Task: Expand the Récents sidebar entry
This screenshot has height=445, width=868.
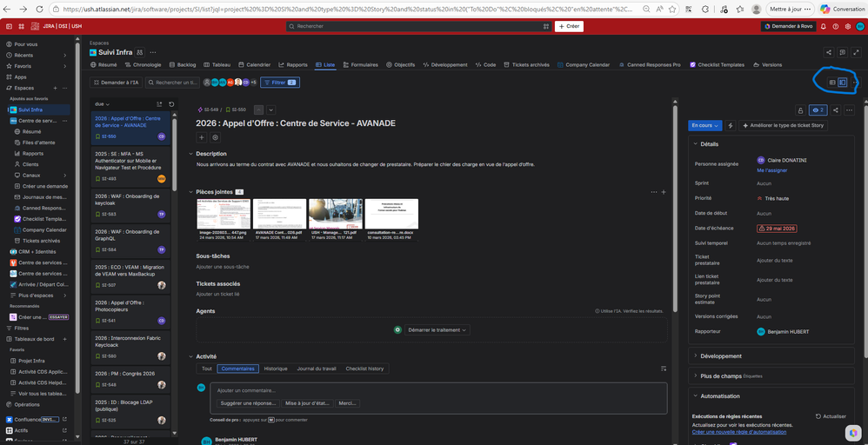Action: pyautogui.click(x=64, y=56)
